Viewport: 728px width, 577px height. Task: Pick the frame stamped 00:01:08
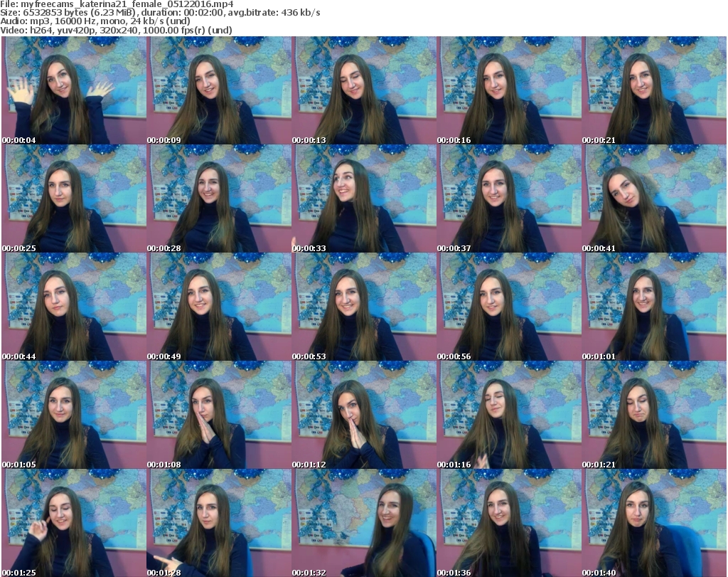[x=219, y=415]
